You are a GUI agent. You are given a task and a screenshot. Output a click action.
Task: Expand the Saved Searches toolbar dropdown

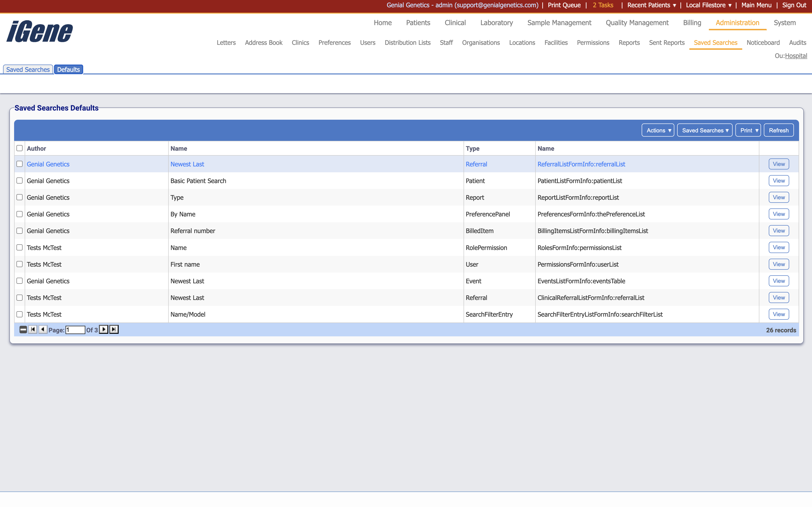coord(705,131)
